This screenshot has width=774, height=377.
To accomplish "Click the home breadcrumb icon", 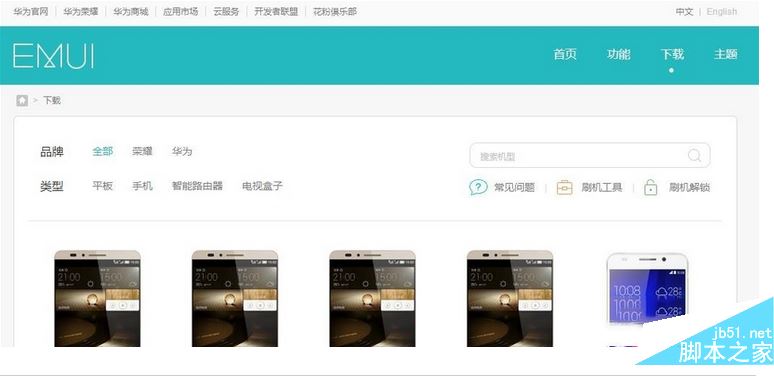I will point(22,101).
